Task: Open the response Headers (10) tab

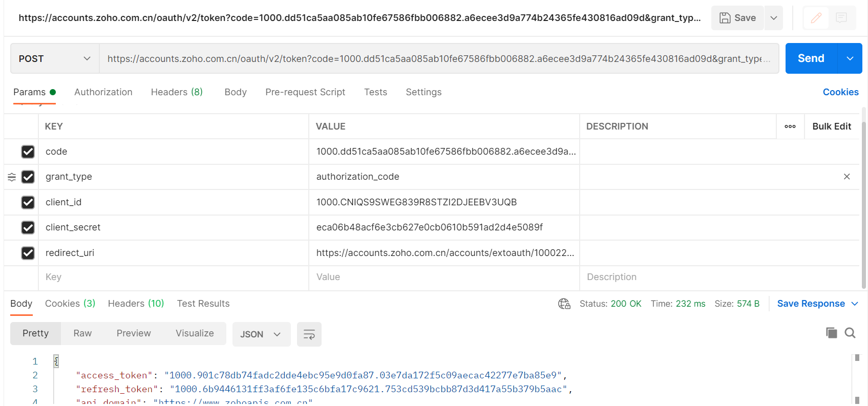Action: [136, 304]
